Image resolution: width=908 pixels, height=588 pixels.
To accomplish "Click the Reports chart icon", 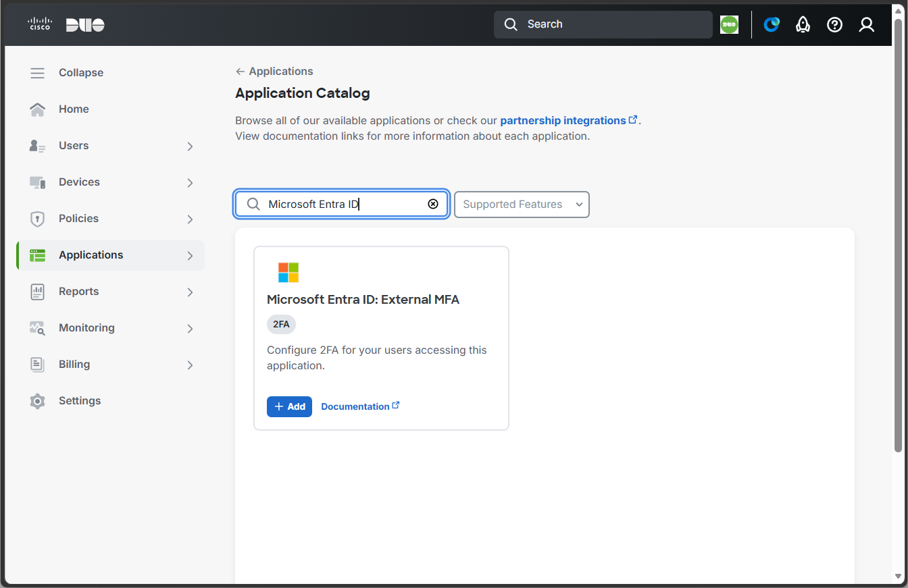I will click(38, 292).
